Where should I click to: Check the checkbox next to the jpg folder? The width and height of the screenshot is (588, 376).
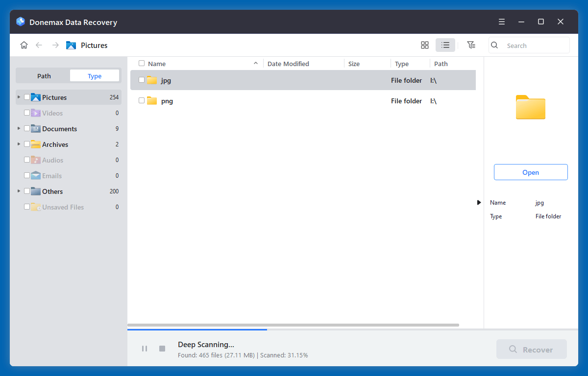pyautogui.click(x=142, y=80)
